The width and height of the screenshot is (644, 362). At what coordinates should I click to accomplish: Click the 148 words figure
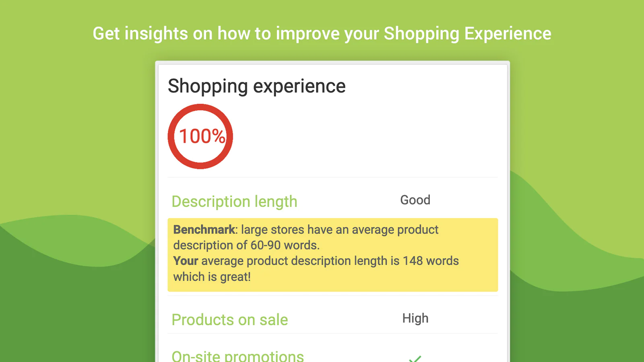pos(431,261)
